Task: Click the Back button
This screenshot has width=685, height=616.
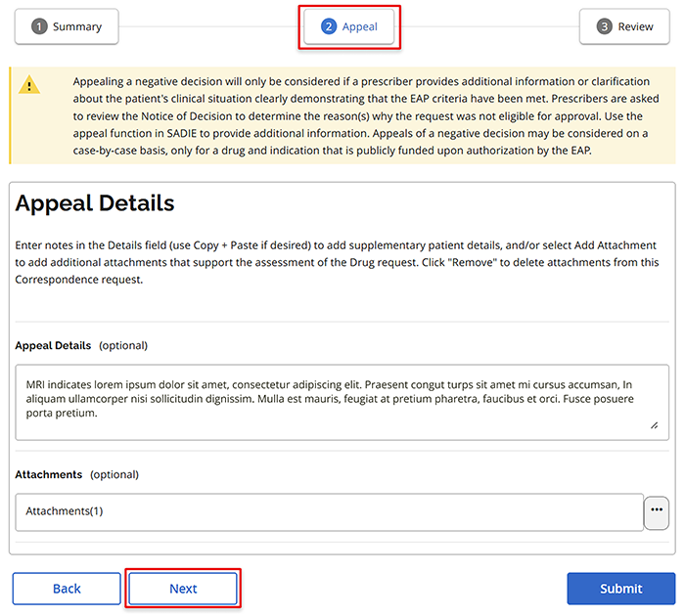Action: 67,589
